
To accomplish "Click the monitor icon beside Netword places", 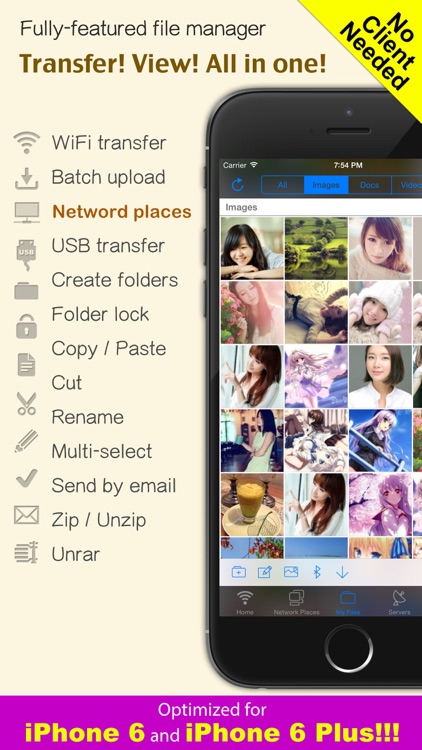I will click(27, 212).
